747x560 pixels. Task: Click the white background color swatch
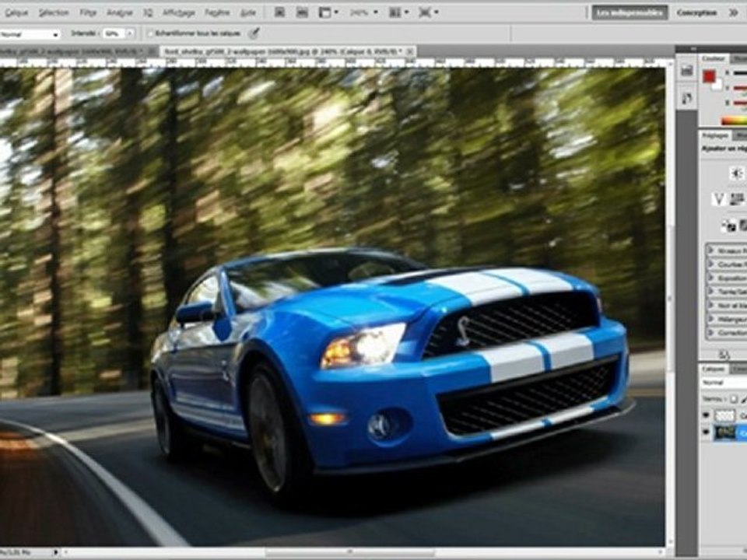tap(718, 86)
